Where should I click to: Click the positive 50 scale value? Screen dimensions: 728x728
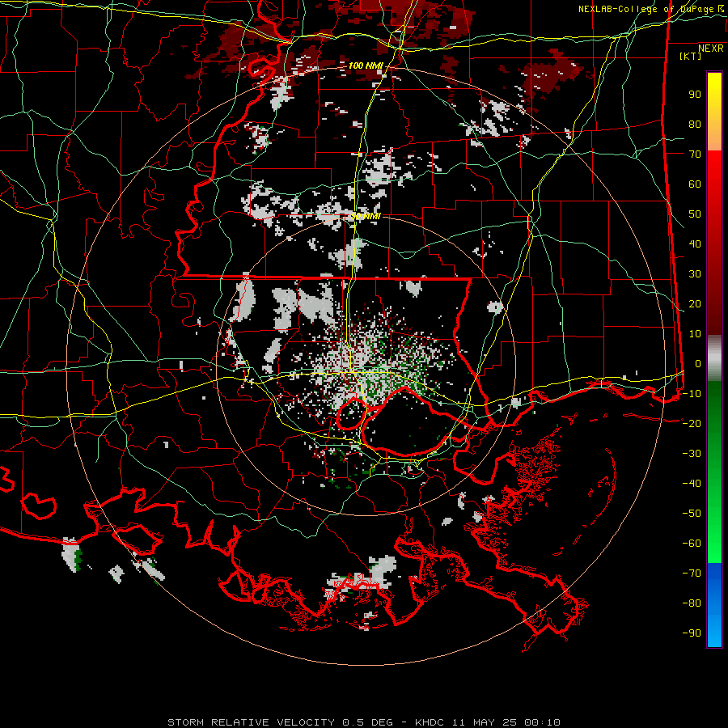click(695, 214)
